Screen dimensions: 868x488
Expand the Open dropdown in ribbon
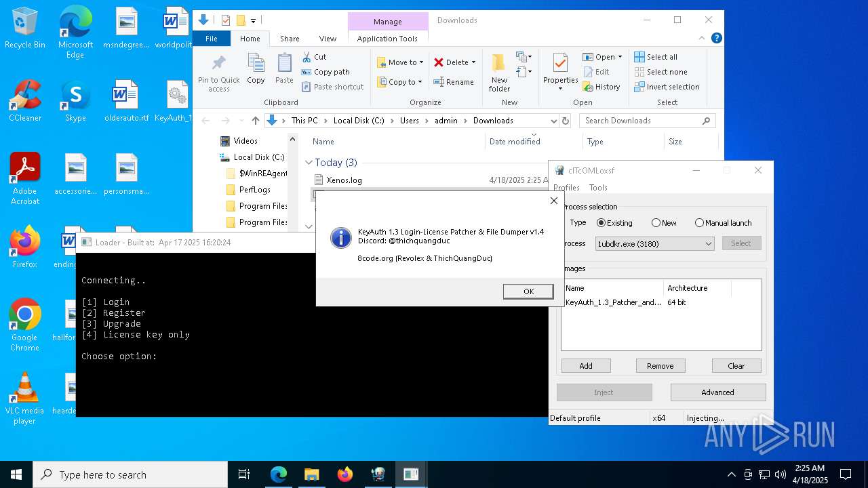point(620,57)
